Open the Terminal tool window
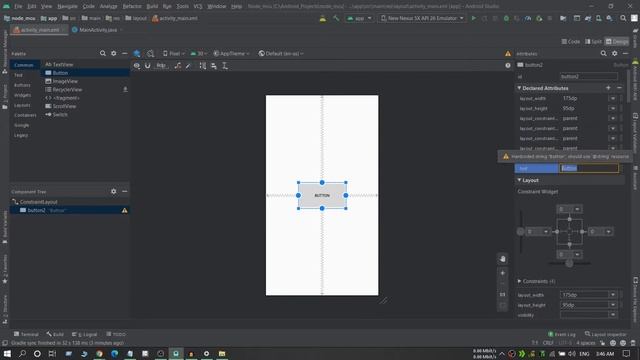640x360 pixels. pyautogui.click(x=26, y=334)
